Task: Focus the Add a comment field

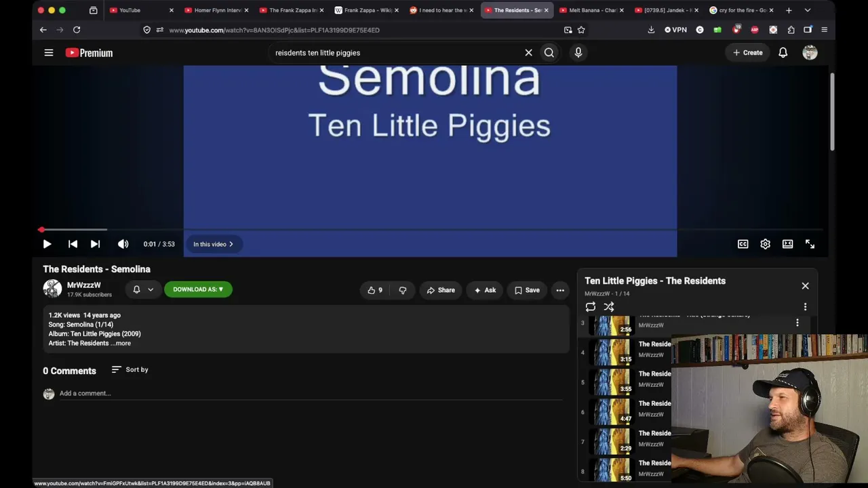Action: (311, 393)
